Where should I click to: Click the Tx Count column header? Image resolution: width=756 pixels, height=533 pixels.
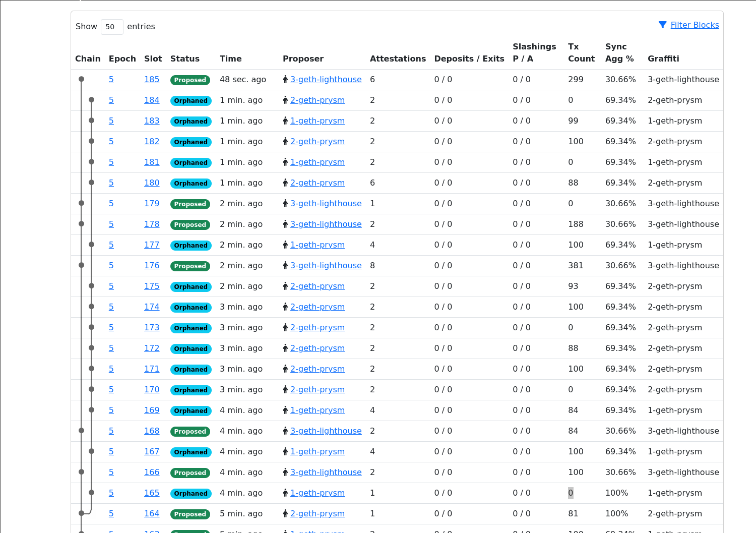coord(581,52)
